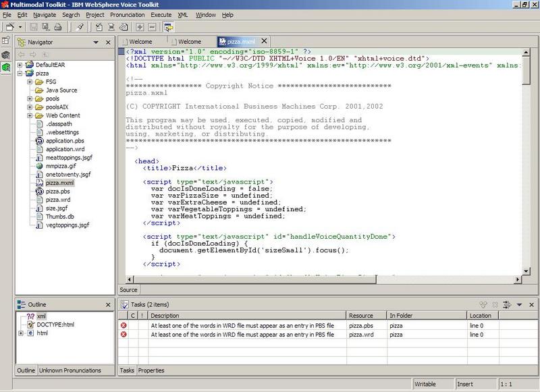Select application.pbs file icon
Viewport: 540px width, 392px height.
[x=40, y=141]
